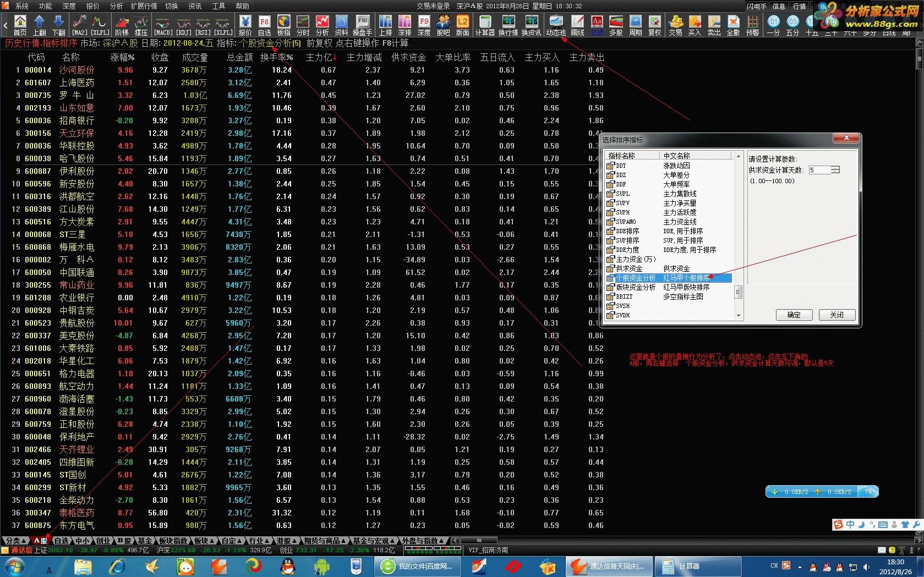Expand the 行业 tab dropdown arrow
This screenshot has width=924, height=577.
tap(266, 541)
